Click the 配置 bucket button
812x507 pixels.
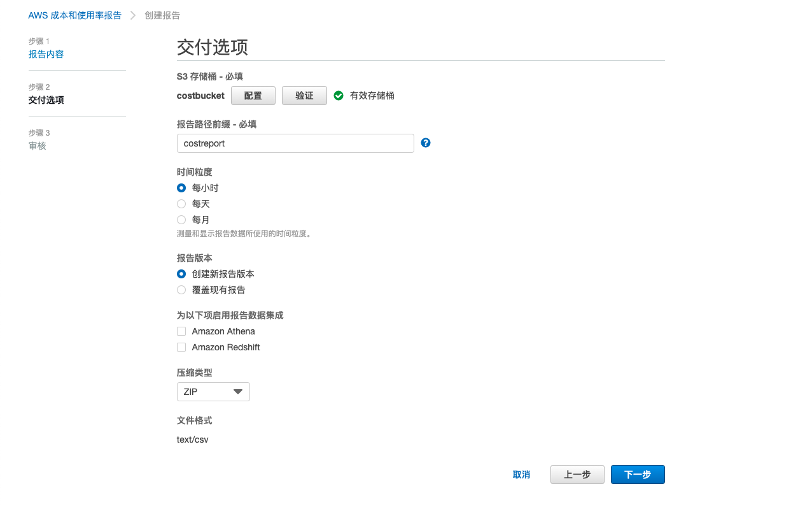253,96
